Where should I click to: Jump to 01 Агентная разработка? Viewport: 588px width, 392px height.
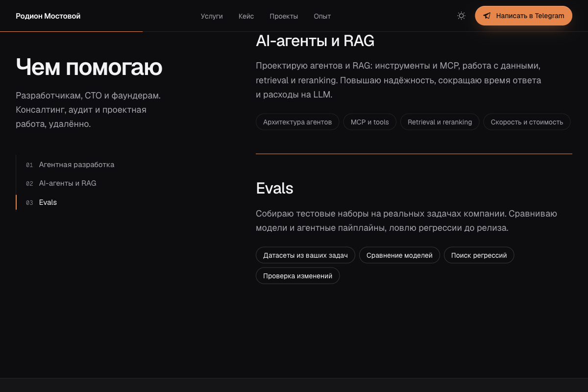(x=70, y=165)
